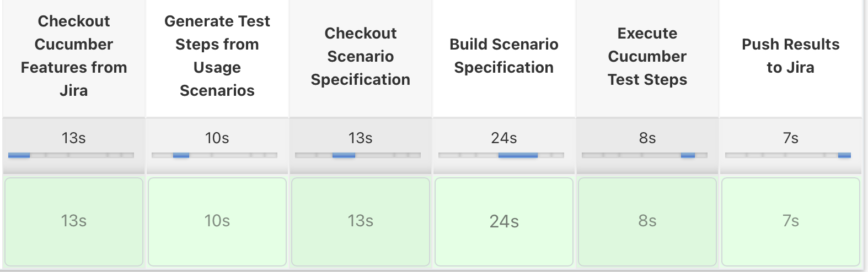This screenshot has width=868, height=272.
Task: Open the green 13s Checkout Cucumber Features cell
Action: tap(74, 221)
